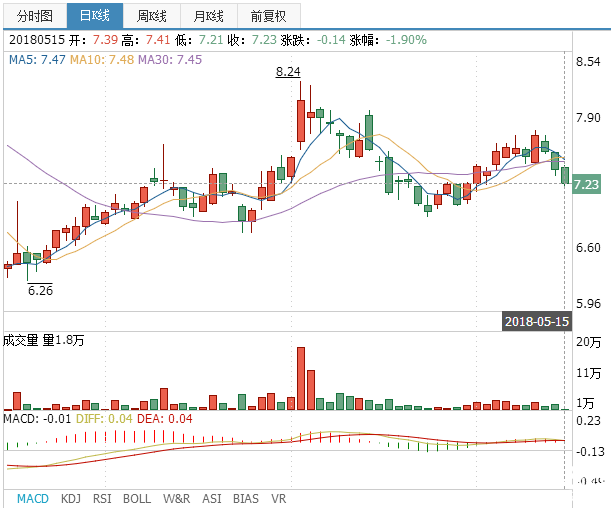Click the MA5: 7.47 legend
This screenshot has height=508, width=611.
37,60
